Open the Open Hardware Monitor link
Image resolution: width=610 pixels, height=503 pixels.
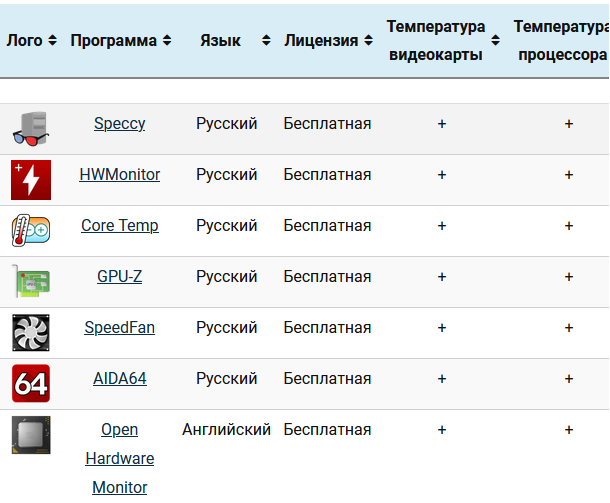click(x=119, y=458)
